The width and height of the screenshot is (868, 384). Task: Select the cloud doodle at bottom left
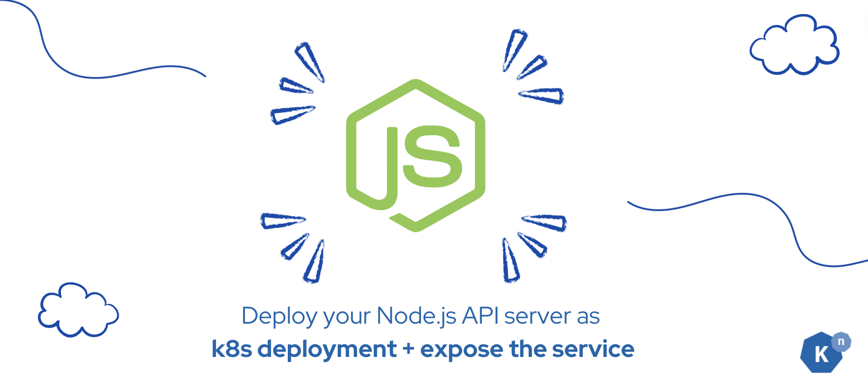click(78, 311)
